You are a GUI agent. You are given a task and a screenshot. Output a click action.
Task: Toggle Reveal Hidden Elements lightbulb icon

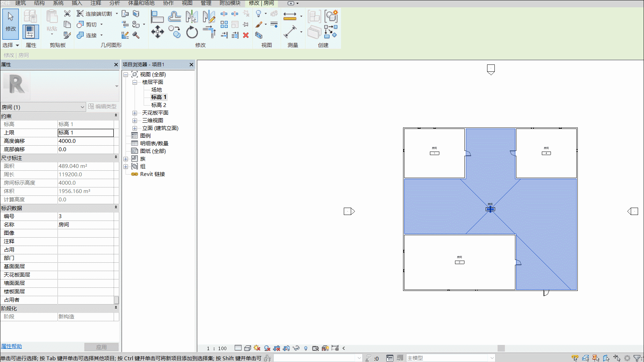click(x=306, y=348)
